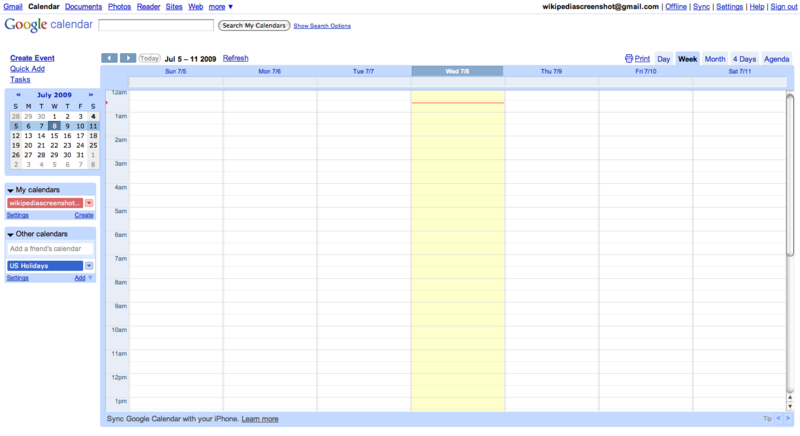
Task: Open Photos from the top navigation
Action: pyautogui.click(x=119, y=7)
